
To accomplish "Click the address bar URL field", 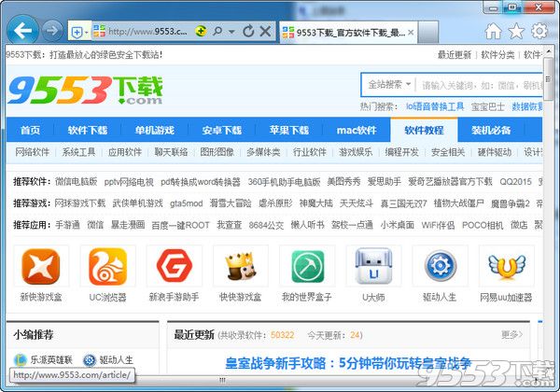I will point(147,32).
